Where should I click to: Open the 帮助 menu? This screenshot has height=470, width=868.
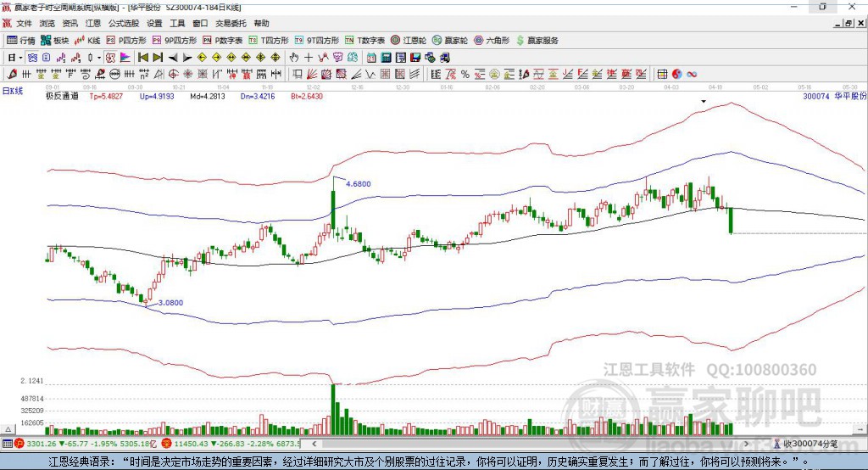coord(261,23)
